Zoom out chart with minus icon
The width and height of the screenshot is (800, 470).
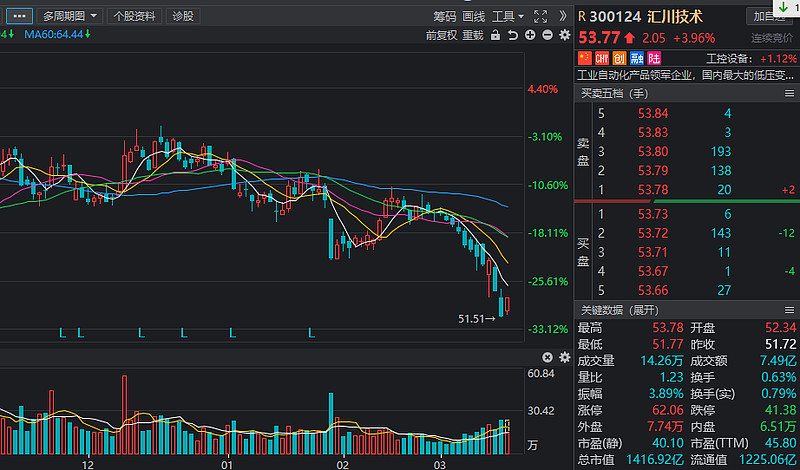coord(546,35)
